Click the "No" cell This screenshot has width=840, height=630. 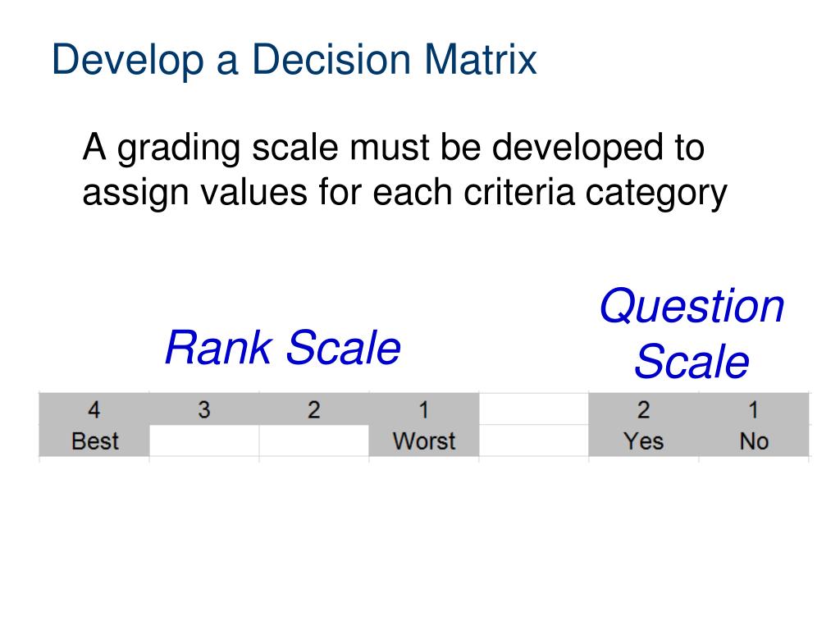point(753,441)
